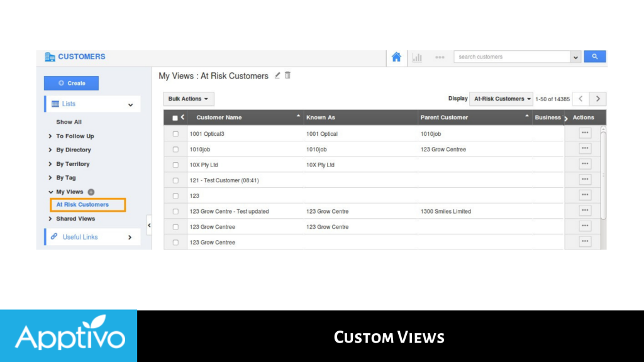Open the Bulk Actions dropdown
This screenshot has width=644, height=362.
(x=187, y=99)
